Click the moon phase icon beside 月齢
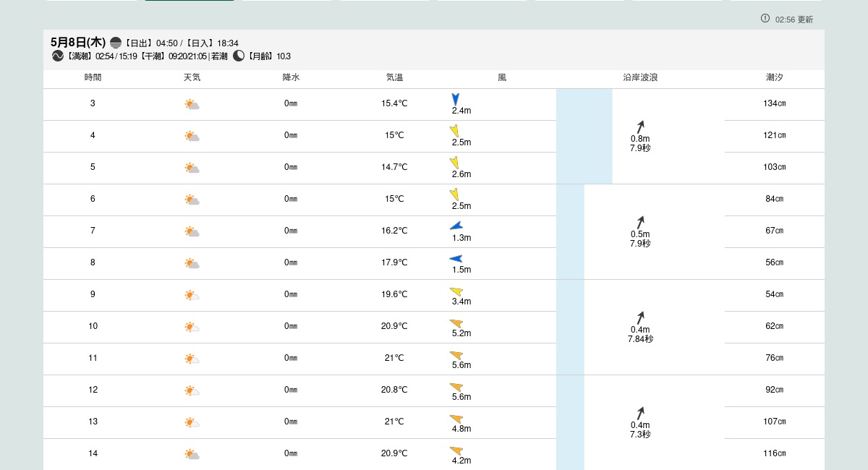This screenshot has height=470, width=868. pos(239,56)
